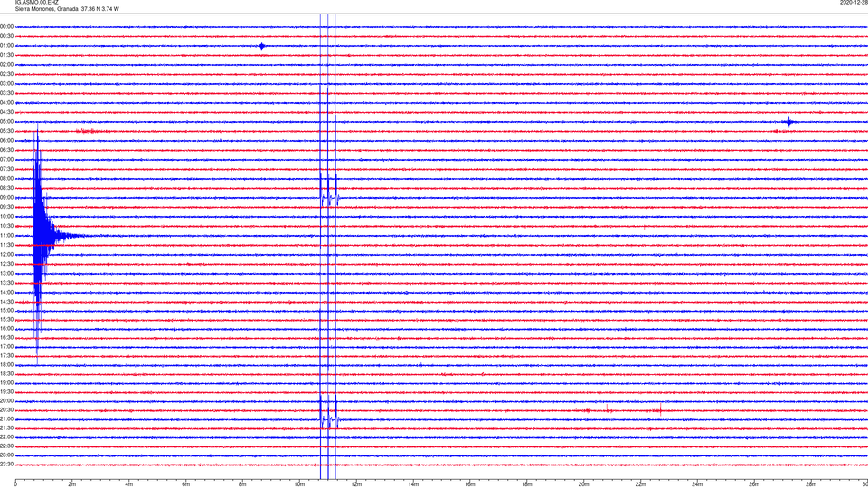Select the 19:30 trace time label
The height and width of the screenshot is (488, 868).
tap(6, 391)
